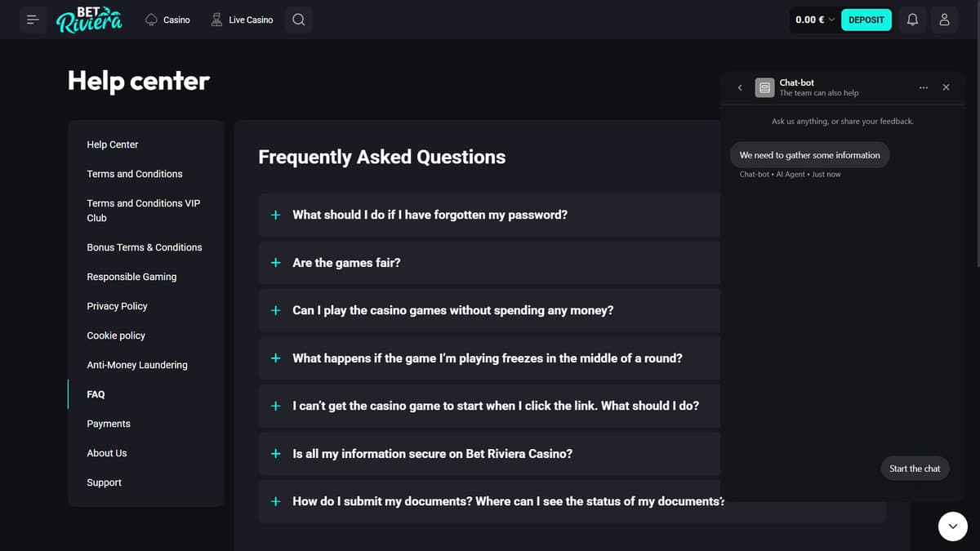
Task: Open the user profile icon
Action: click(945, 20)
